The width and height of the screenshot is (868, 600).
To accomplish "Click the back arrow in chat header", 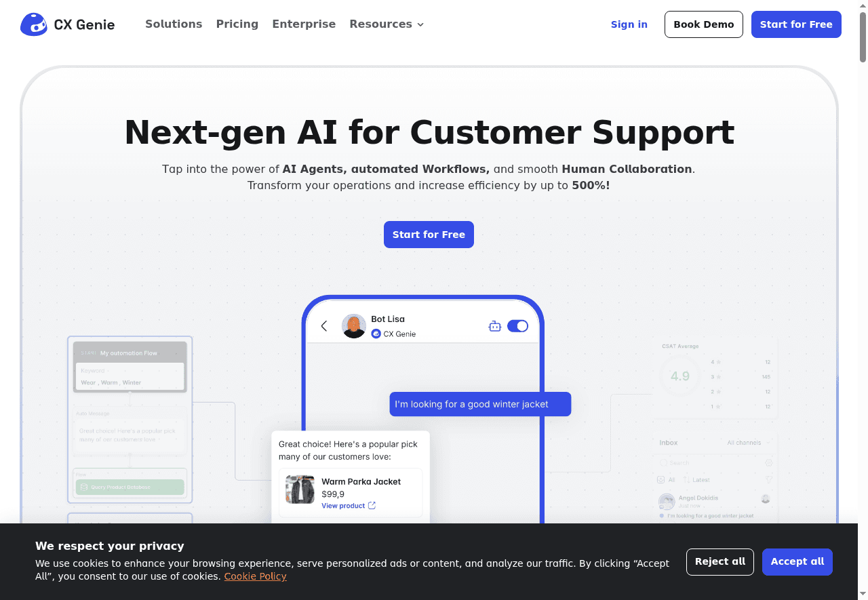I will [324, 326].
